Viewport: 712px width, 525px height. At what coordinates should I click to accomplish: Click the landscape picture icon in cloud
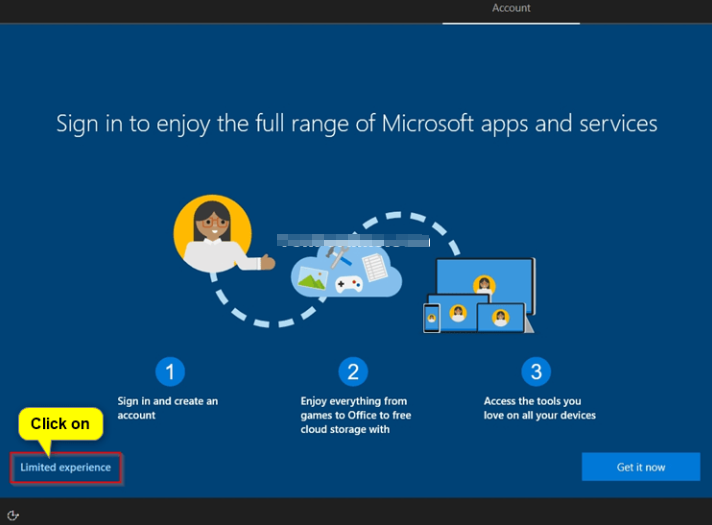[x=312, y=279]
